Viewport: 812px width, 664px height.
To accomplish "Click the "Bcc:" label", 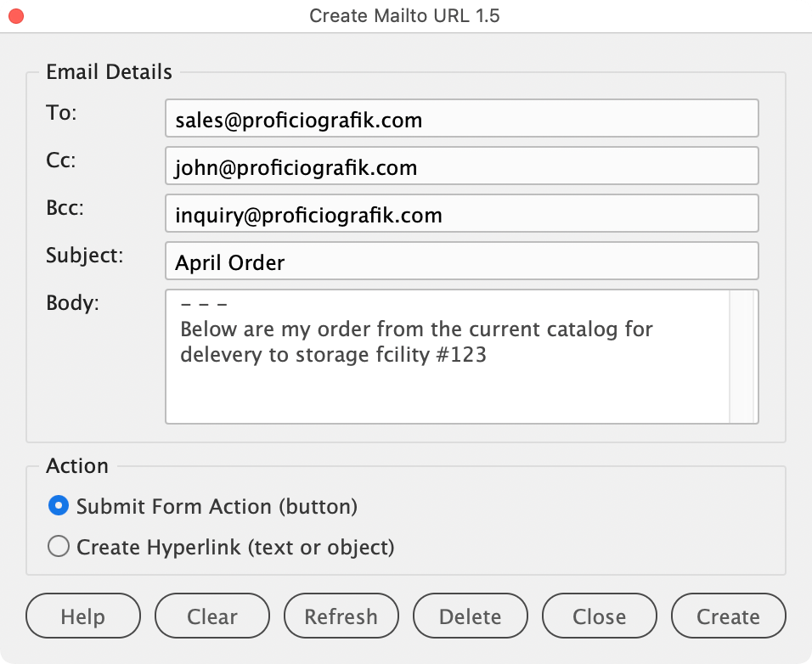I will (65, 208).
